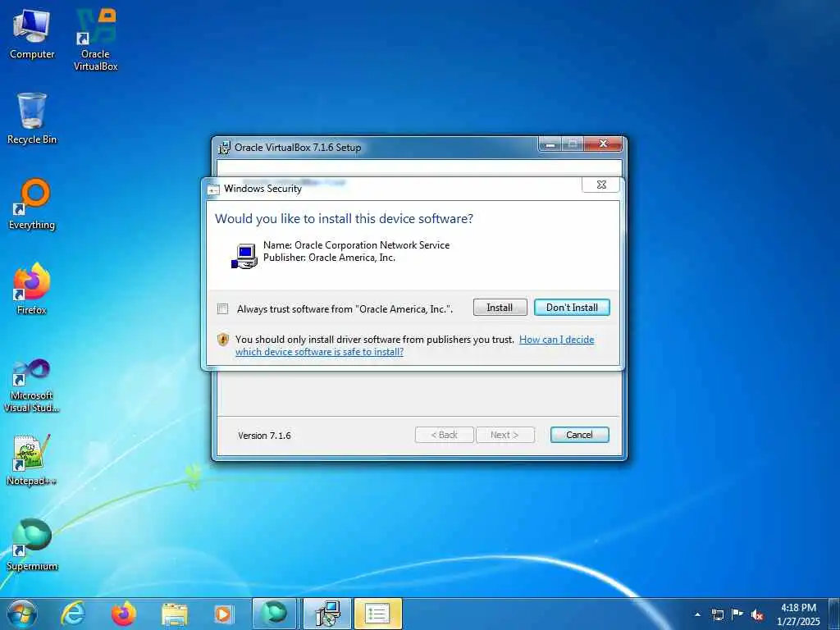Click Cancel in the VirtualBox Setup window
840x630 pixels.
point(579,435)
